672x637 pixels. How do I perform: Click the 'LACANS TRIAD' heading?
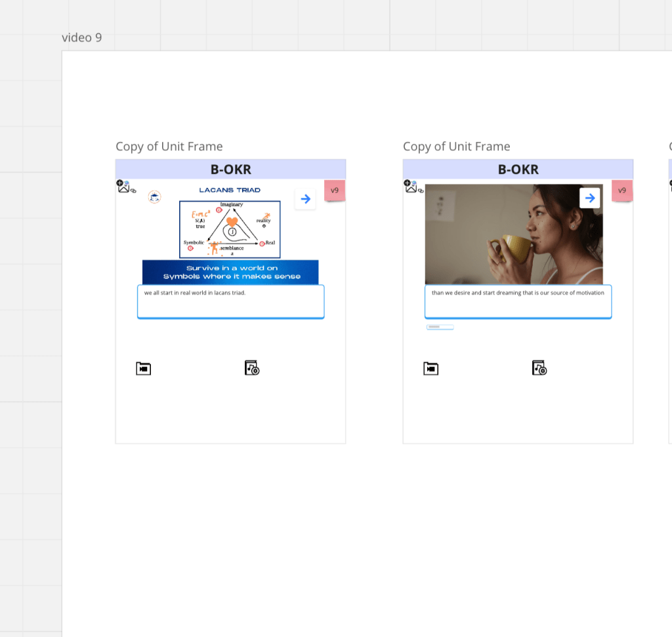click(230, 190)
